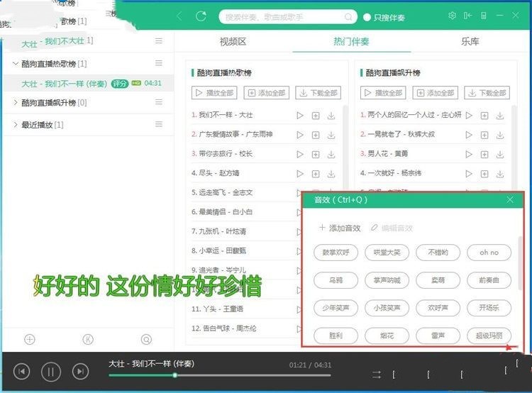This screenshot has width=532, height=393.
Task: Close the 音效 (Ctrl+Q) panel
Action: [x=509, y=200]
